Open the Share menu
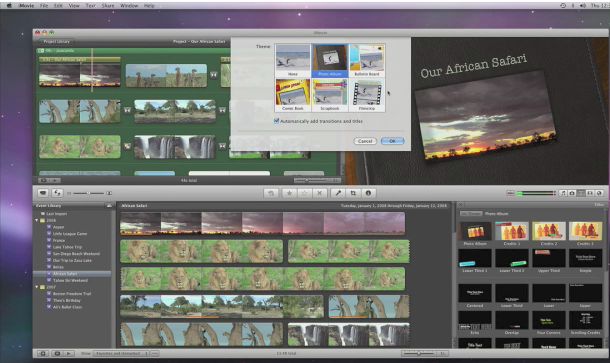The image size is (610, 363). coord(108,5)
